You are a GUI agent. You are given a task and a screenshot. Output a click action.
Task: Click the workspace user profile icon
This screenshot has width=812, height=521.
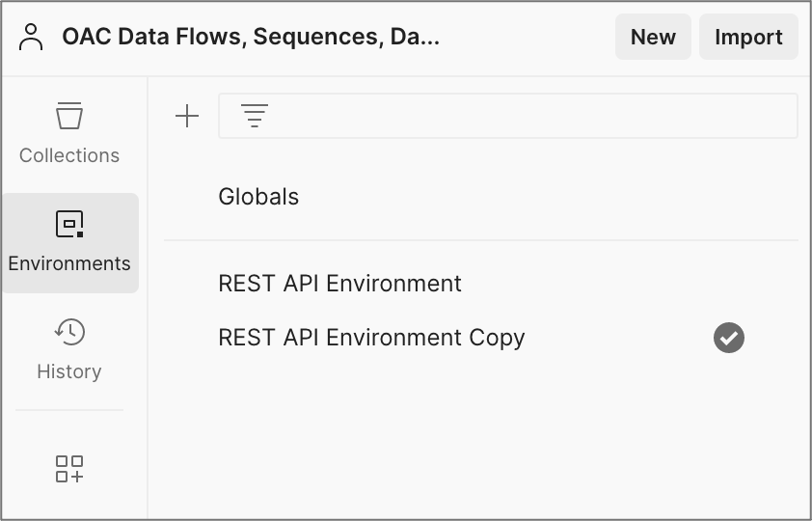coord(32,38)
